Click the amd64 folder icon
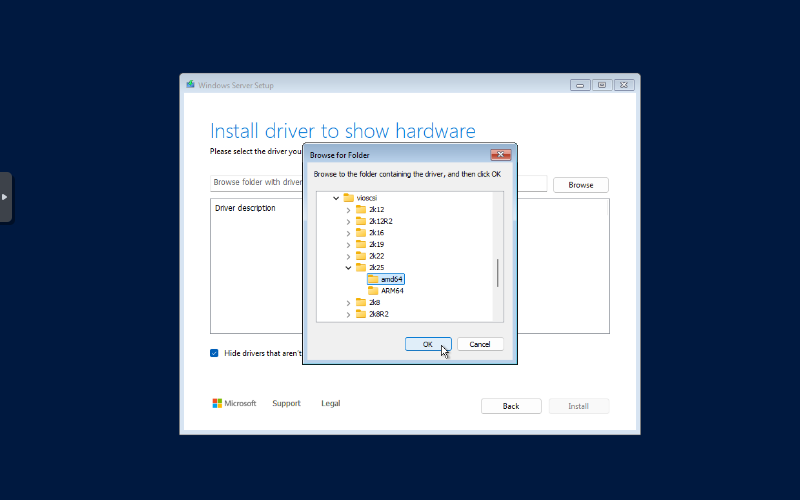 [373, 279]
